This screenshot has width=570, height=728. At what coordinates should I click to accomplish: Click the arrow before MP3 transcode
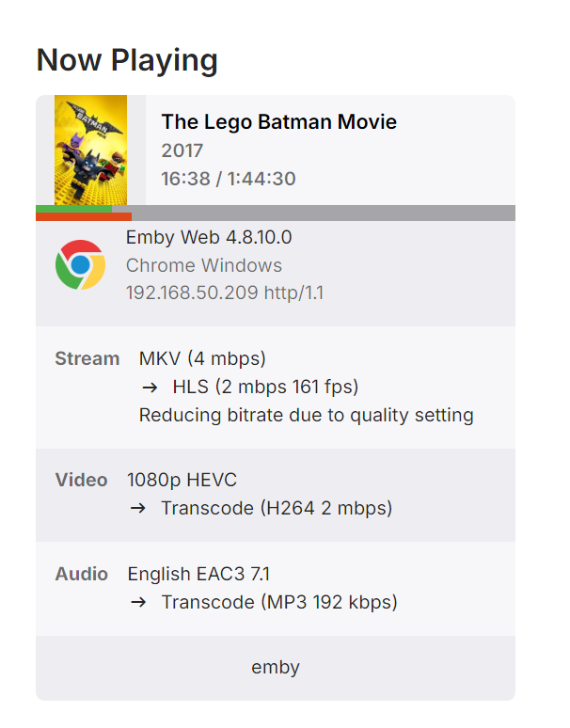point(137,602)
